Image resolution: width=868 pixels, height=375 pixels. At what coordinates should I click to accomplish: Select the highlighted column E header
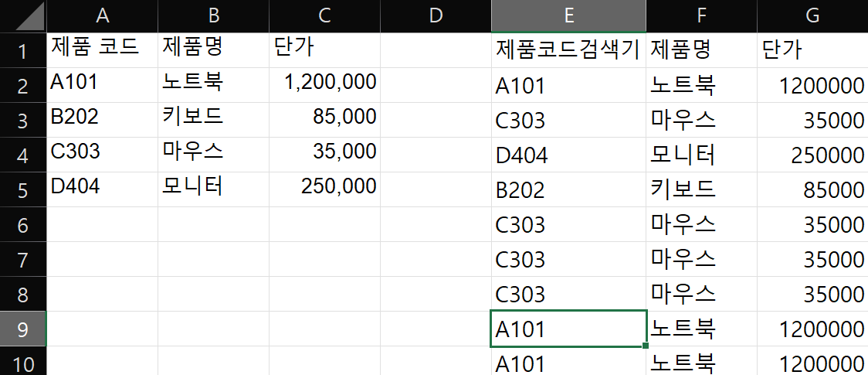[568, 16]
